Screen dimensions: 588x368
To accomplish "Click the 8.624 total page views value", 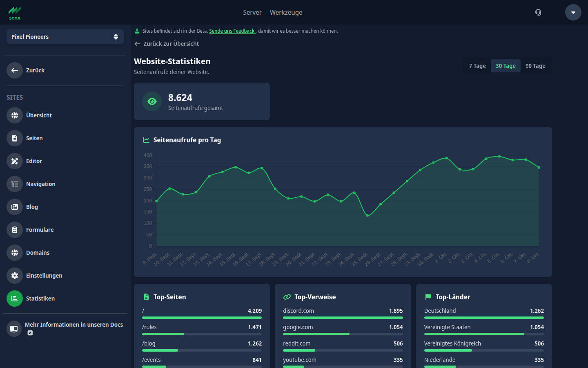I will point(180,98).
